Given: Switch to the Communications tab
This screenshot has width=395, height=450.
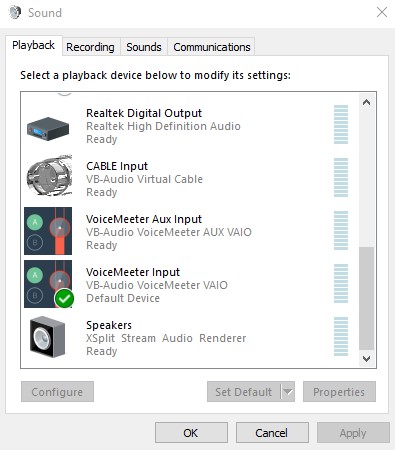Looking at the screenshot, I should pos(212,47).
